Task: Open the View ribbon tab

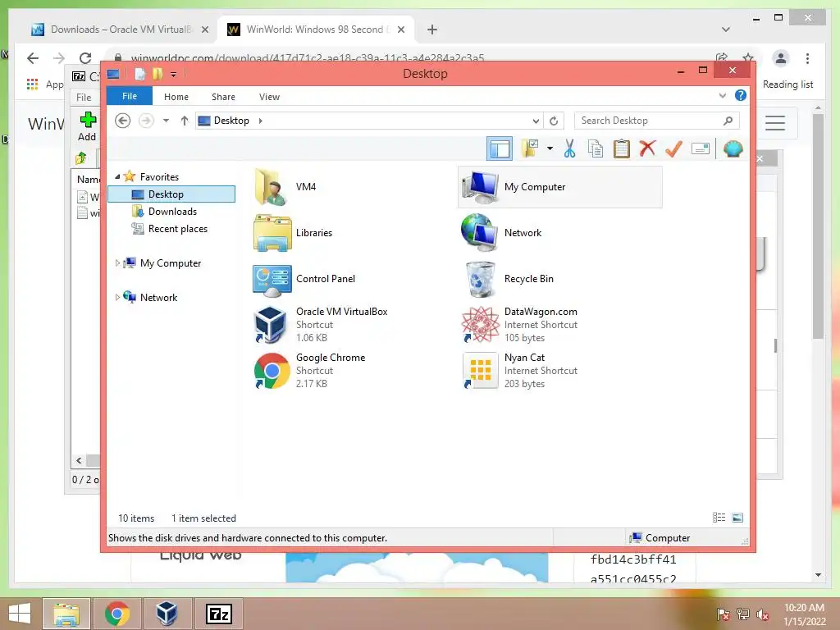Action: [x=269, y=97]
